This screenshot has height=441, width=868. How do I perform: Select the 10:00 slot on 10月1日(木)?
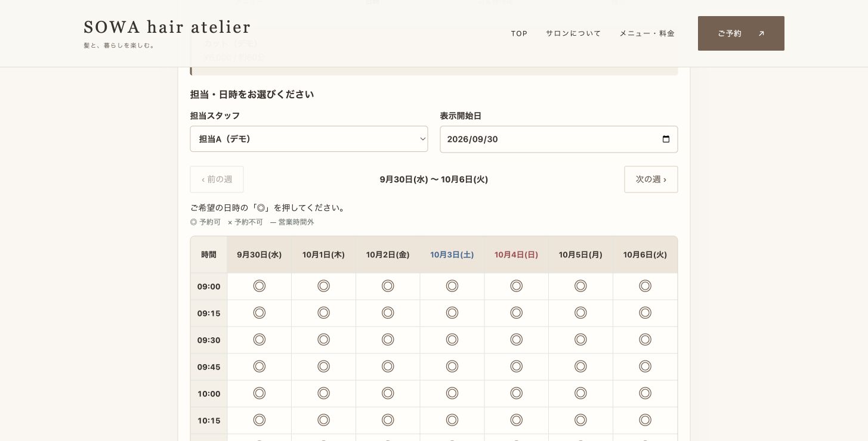click(x=323, y=393)
